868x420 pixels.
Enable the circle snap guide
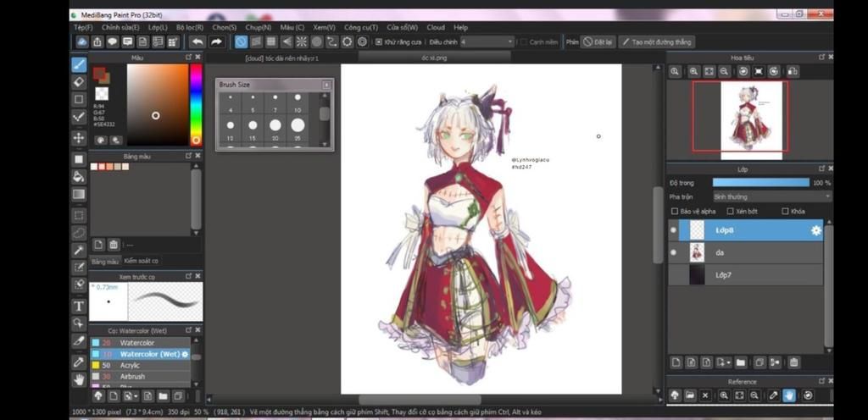click(317, 42)
